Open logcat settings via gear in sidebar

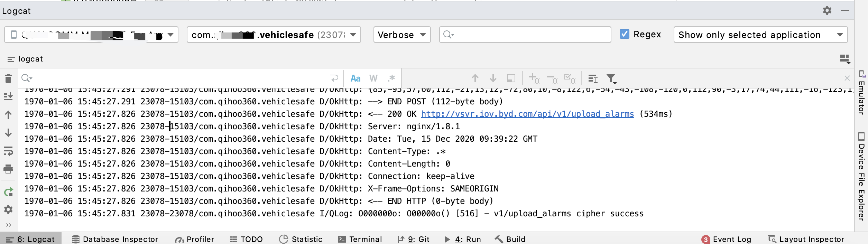coord(8,209)
